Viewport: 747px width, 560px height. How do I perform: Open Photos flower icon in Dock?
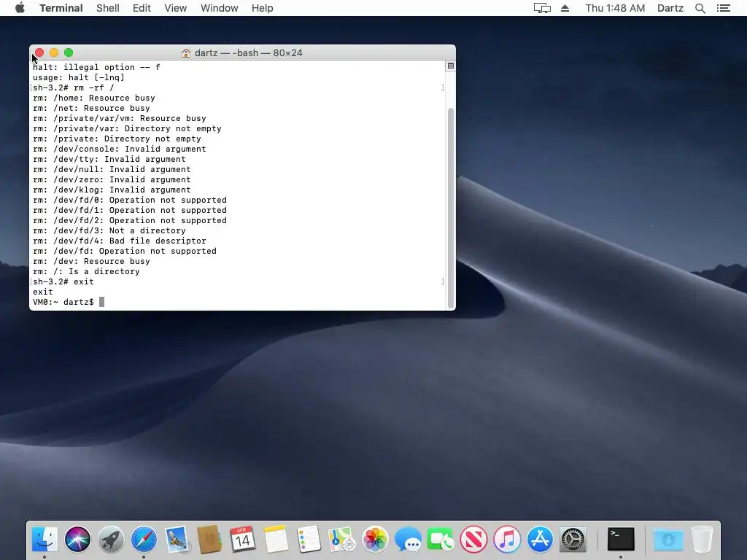(375, 540)
